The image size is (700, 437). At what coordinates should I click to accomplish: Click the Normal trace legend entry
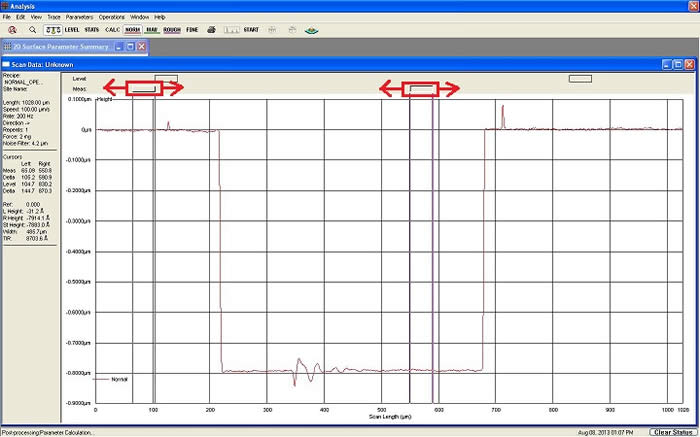112,379
